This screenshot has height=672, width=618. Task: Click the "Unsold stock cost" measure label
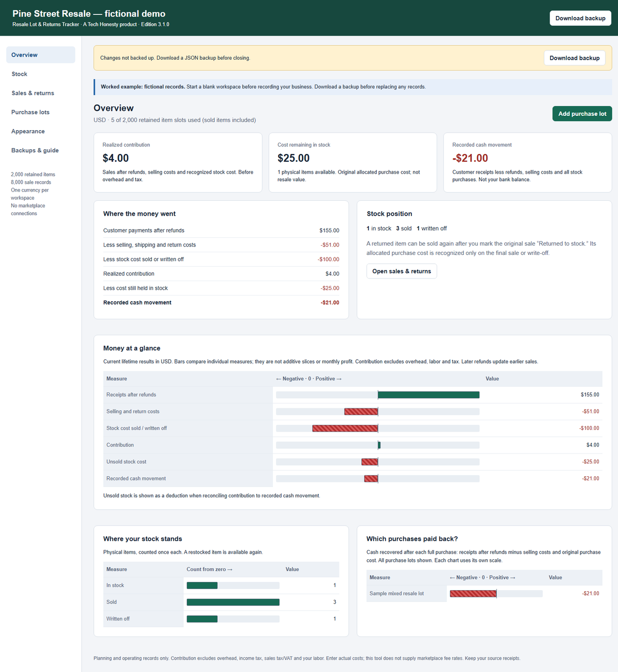(x=127, y=462)
